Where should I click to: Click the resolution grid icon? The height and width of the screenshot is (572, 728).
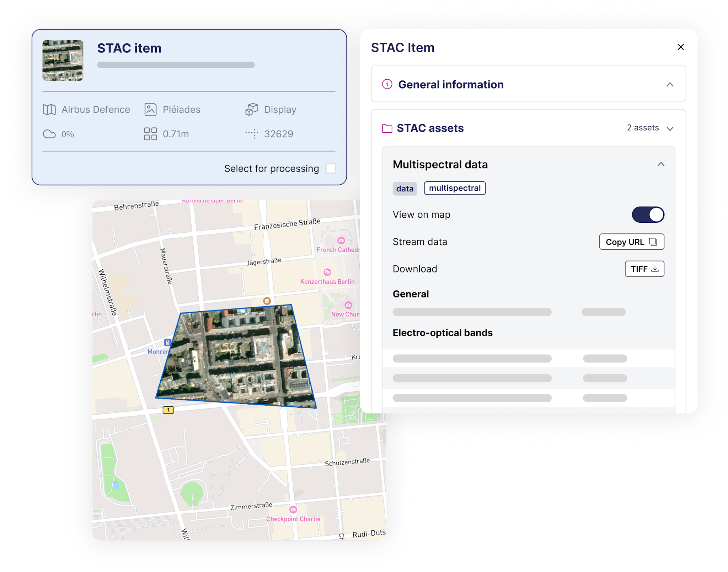(150, 134)
